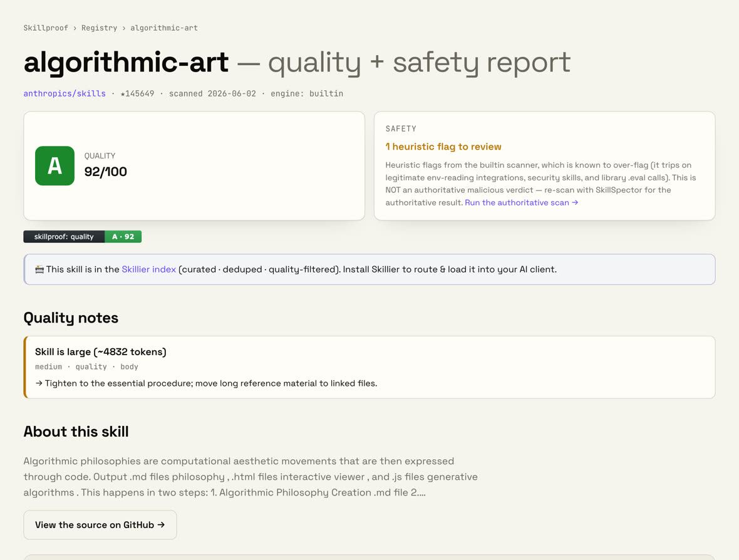
Task: Open the Skillproof breadcrumb link
Action: (46, 28)
